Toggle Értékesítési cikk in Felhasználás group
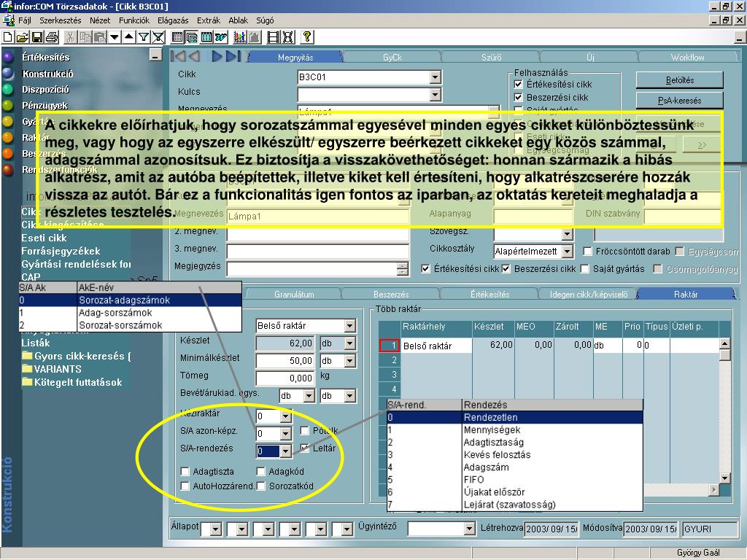 (x=519, y=85)
